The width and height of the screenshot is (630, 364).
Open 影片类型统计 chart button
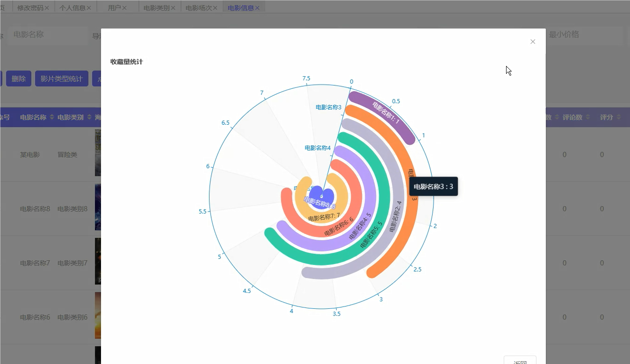[x=61, y=79]
